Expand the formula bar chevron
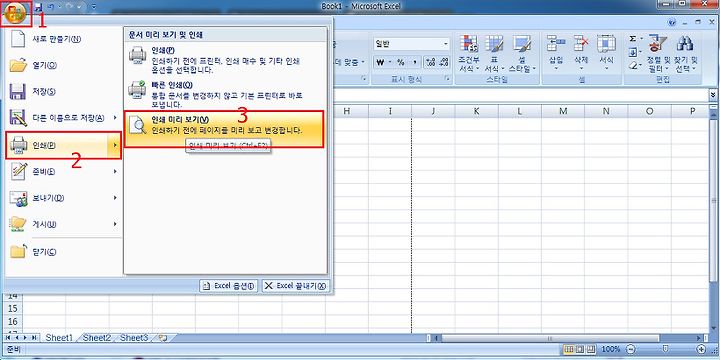This screenshot has height=360, width=720. [x=713, y=94]
